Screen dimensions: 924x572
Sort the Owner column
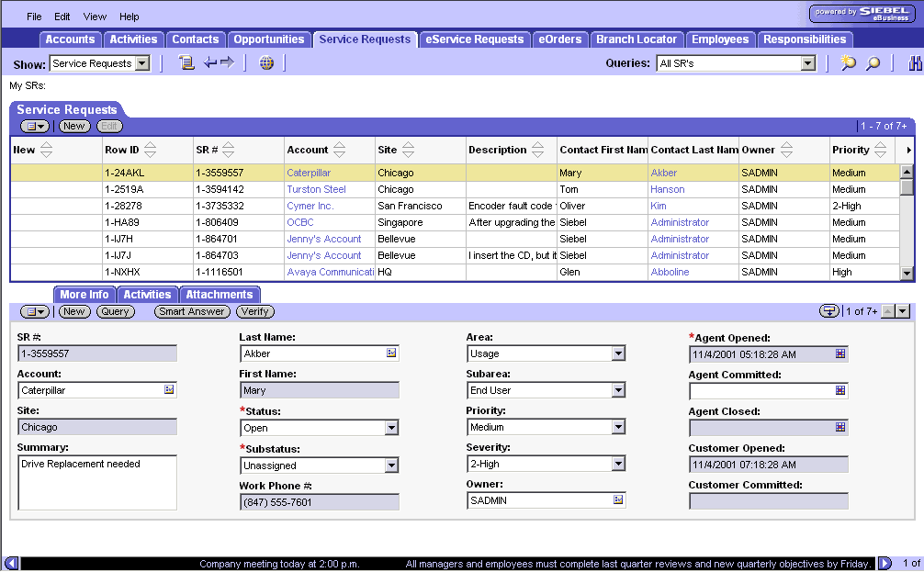786,150
